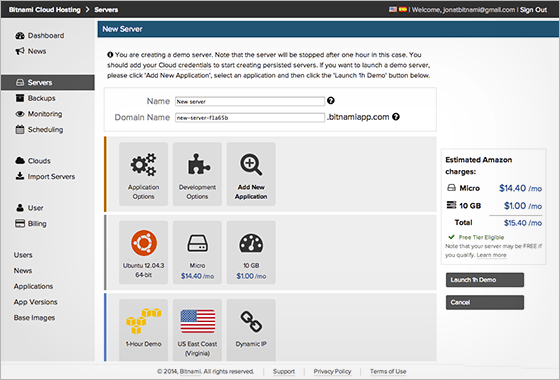Open Base Images admin link
Viewport: 560px width, 380px height.
click(x=35, y=318)
